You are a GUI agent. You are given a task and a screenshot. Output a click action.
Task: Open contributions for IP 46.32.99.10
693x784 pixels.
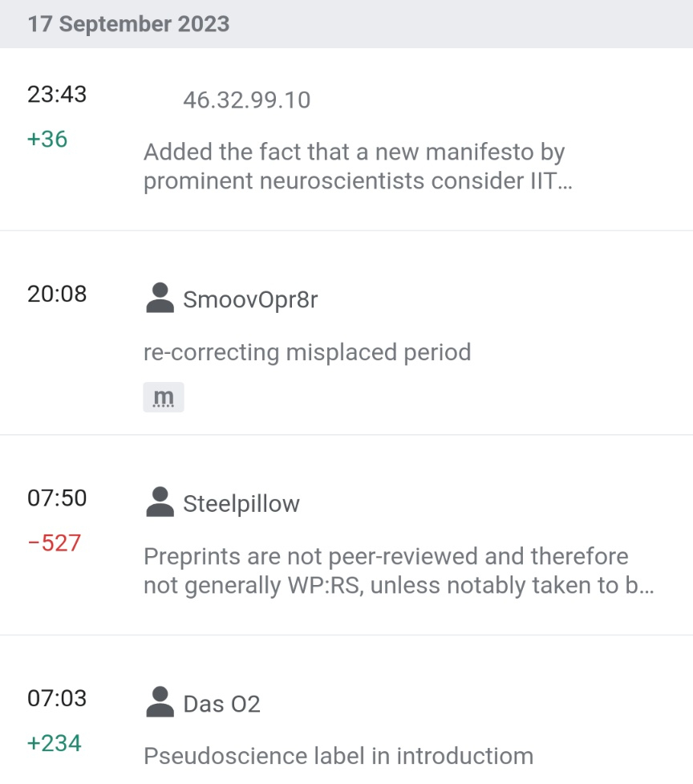tap(246, 100)
